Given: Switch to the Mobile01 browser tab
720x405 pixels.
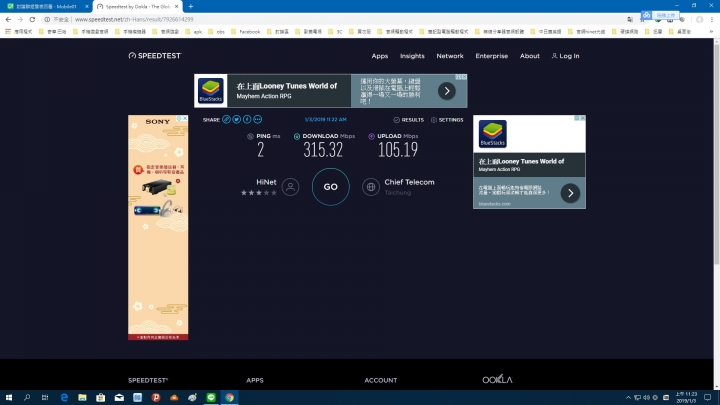Looking at the screenshot, I should click(x=46, y=6).
